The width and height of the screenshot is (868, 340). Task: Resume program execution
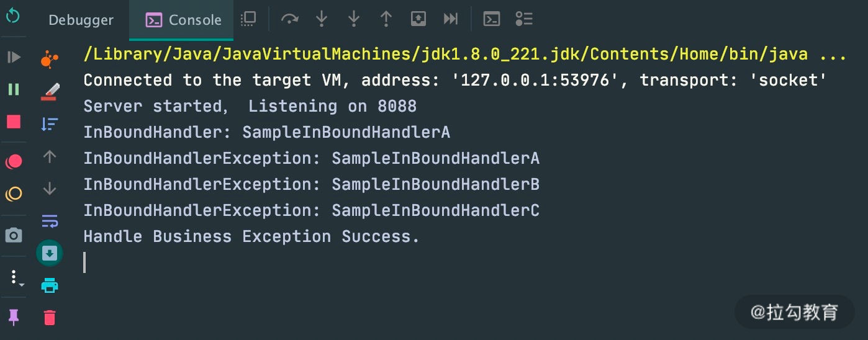13,57
